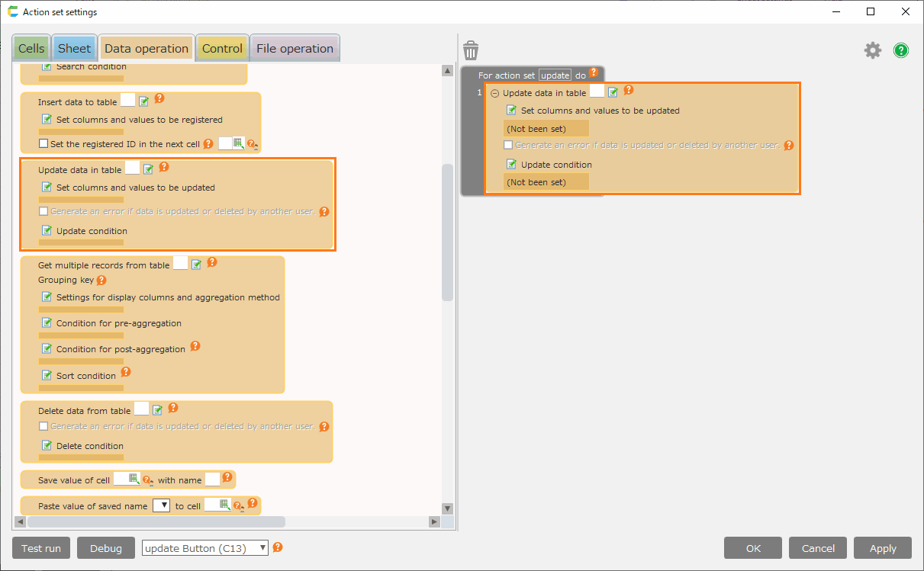This screenshot has width=924, height=571.
Task: Switch to the Sheet tab
Action: [74, 49]
